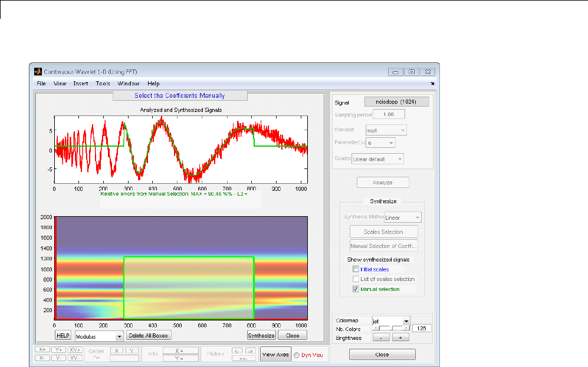Click the X+ zoom button

click(x=43, y=349)
